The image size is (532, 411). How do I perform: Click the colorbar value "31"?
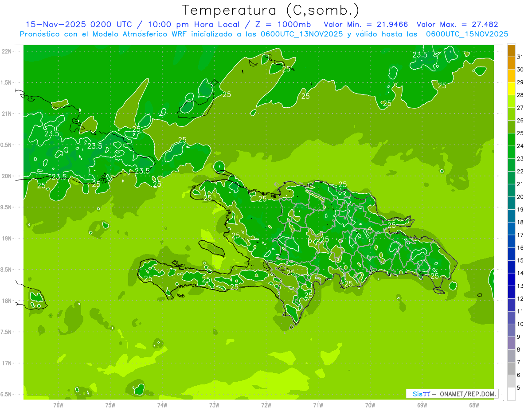click(x=520, y=57)
